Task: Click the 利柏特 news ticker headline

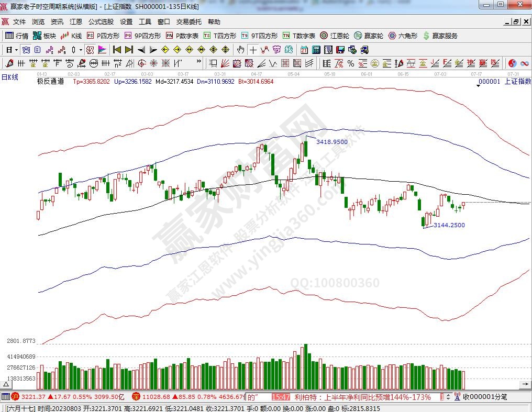Action: (362, 397)
